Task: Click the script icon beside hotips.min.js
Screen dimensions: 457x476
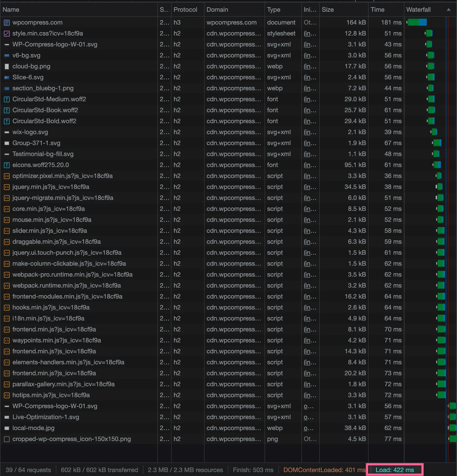Action: pos(7,395)
